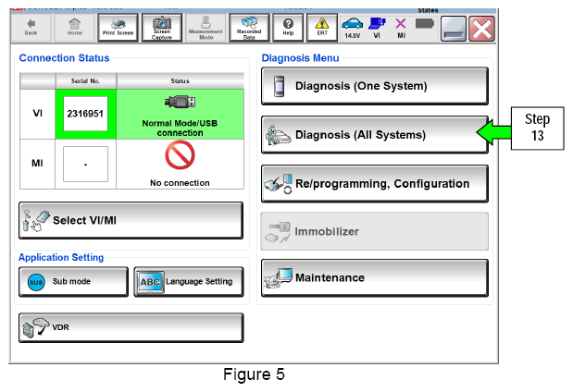The width and height of the screenshot is (573, 392).
Task: Open the Maintenance menu
Action: 375,277
